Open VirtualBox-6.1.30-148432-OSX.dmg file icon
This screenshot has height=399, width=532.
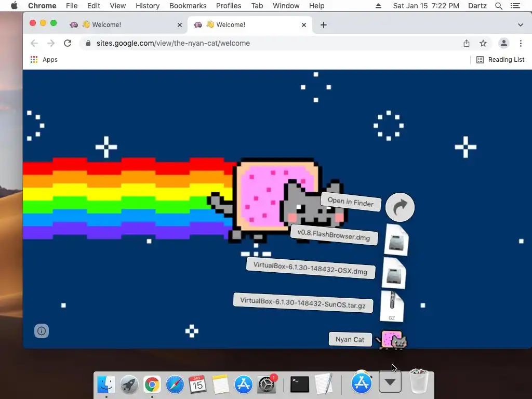point(394,273)
